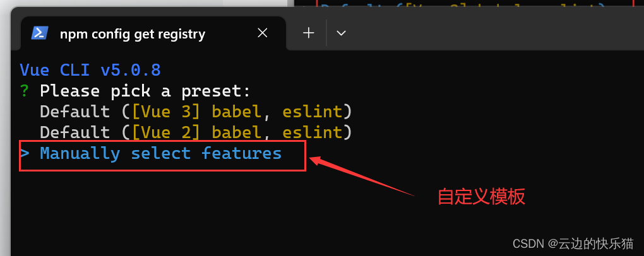Expand the new tab profile dropdown chevron
This screenshot has height=256, width=644.
[341, 33]
